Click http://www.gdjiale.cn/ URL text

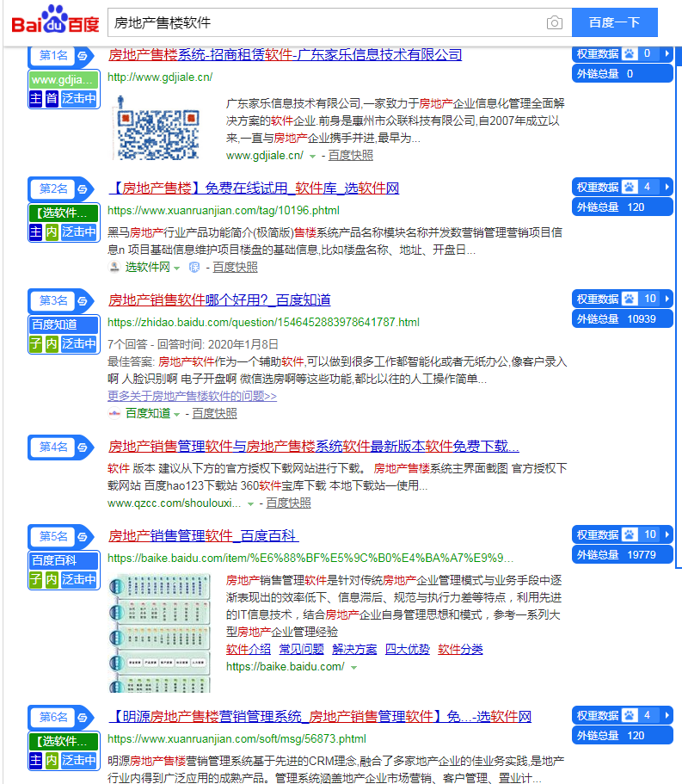click(x=160, y=77)
